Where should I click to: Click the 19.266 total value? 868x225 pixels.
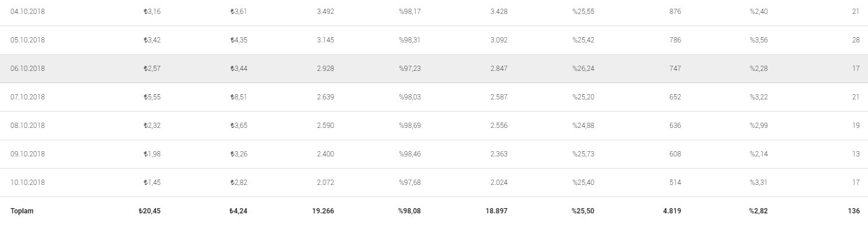pos(323,211)
